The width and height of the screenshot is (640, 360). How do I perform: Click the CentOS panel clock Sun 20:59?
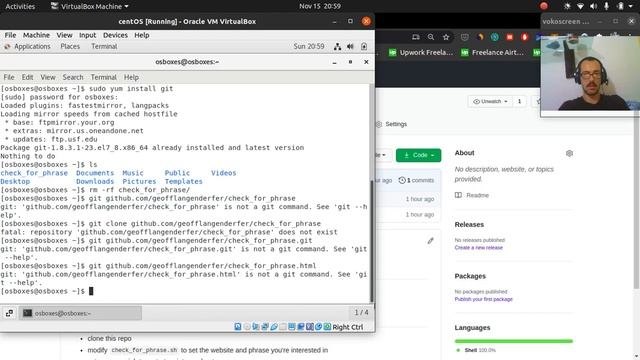(x=309, y=47)
